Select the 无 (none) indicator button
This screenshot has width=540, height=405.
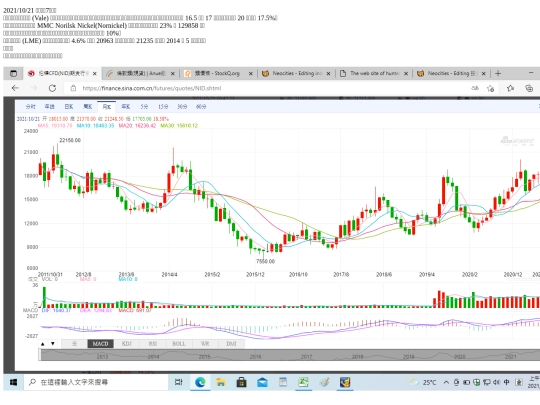[x=74, y=344]
